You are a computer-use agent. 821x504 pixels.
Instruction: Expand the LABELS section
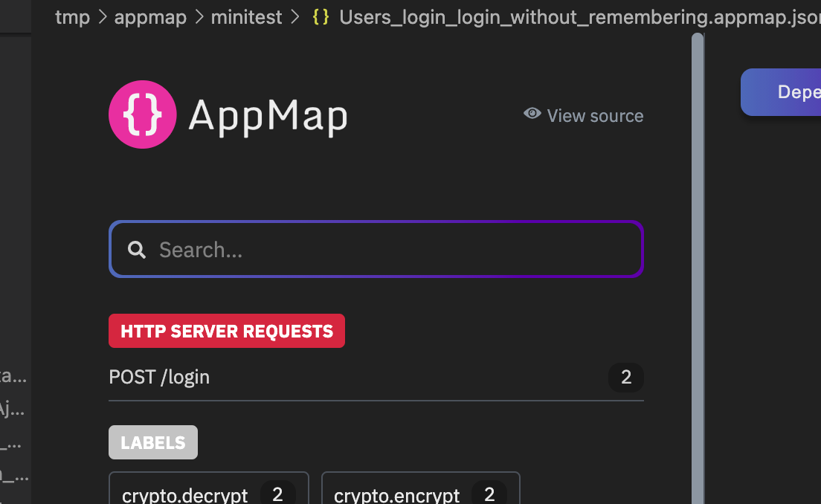pos(152,442)
